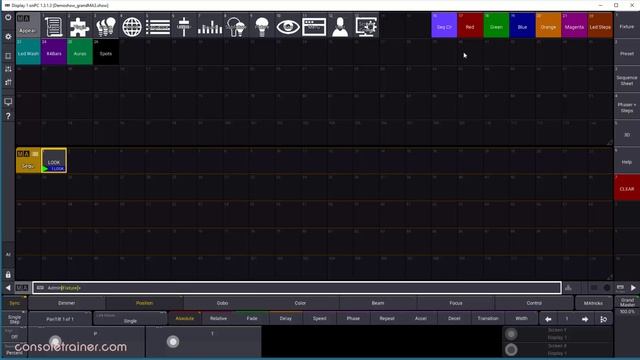Open the Help view button
The height and width of the screenshot is (360, 640).
pyautogui.click(x=627, y=160)
